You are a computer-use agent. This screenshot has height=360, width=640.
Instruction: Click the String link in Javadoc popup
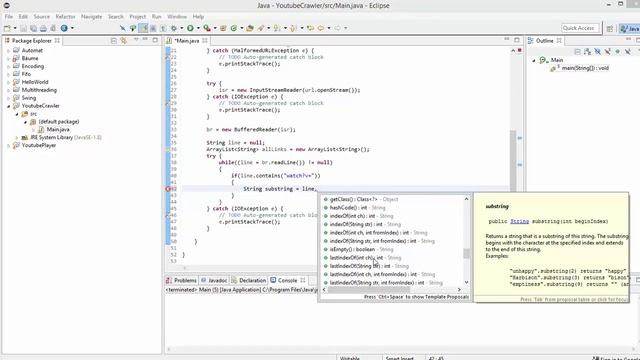coord(519,221)
